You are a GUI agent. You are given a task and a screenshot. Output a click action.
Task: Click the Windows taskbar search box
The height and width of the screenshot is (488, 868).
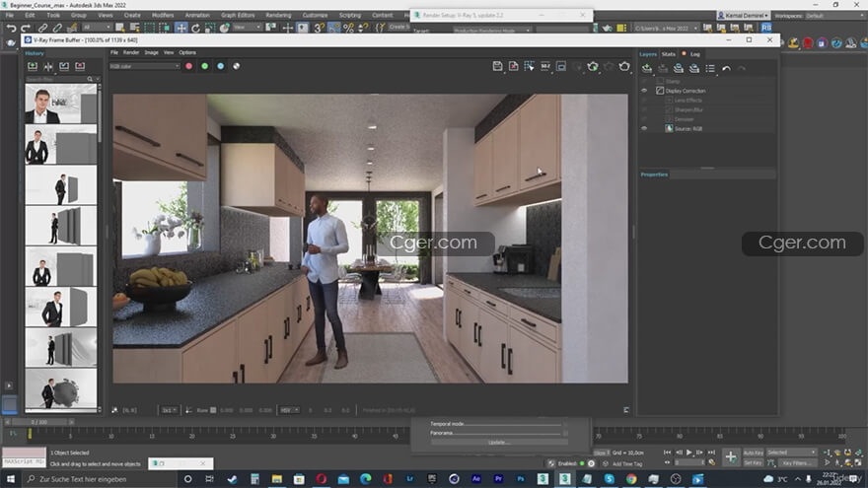coord(100,479)
